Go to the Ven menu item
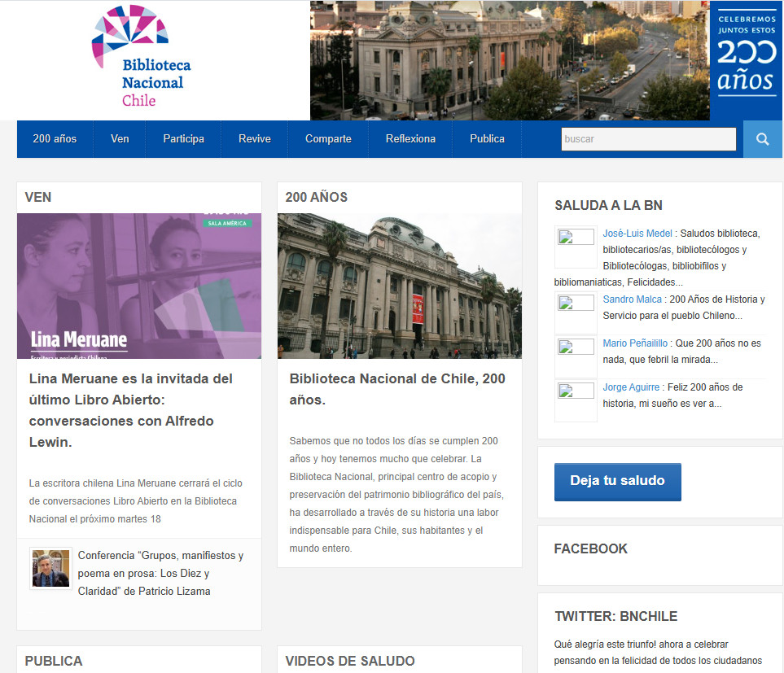Screen dimensions: 784x673 coord(120,139)
